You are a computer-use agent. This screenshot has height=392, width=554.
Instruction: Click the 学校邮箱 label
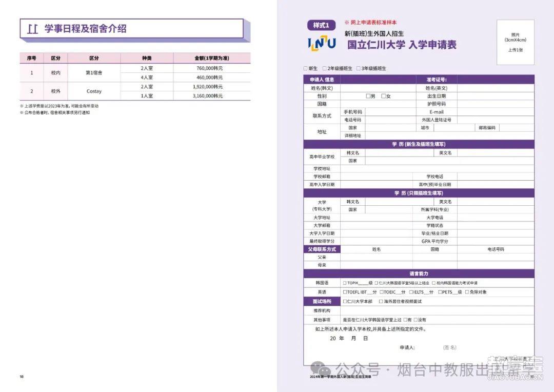322,177
